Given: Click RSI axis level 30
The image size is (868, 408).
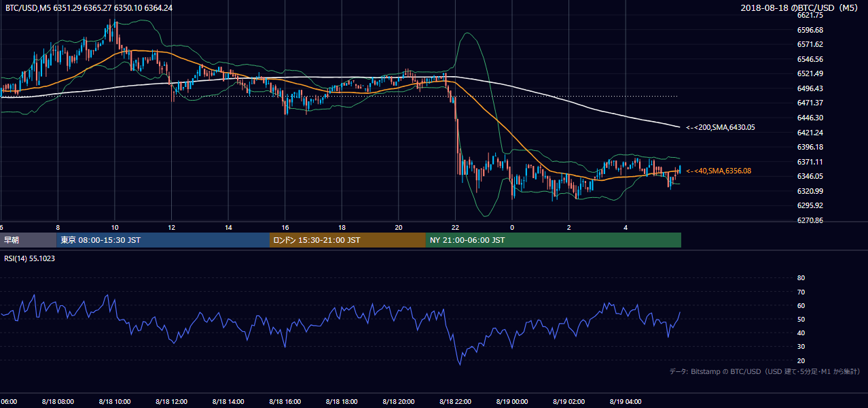Looking at the screenshot, I should [x=801, y=347].
